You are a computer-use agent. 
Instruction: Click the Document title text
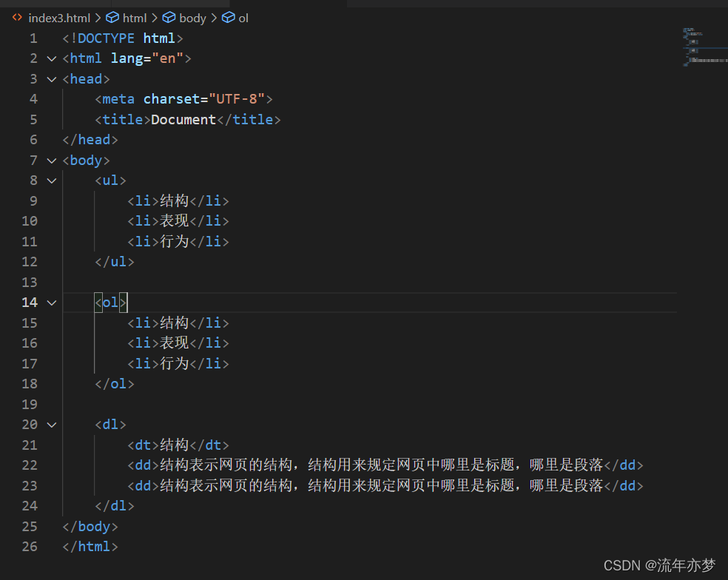tap(183, 119)
